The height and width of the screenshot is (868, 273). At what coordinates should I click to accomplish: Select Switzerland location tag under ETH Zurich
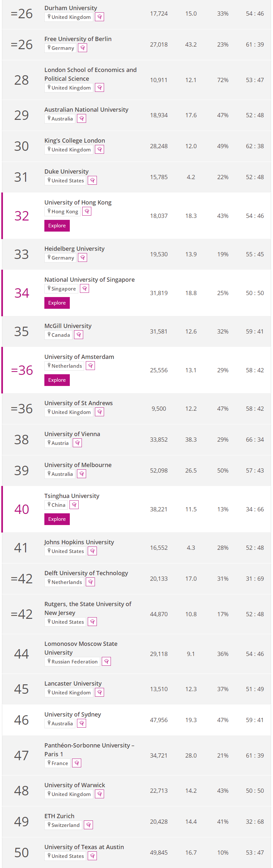(63, 825)
